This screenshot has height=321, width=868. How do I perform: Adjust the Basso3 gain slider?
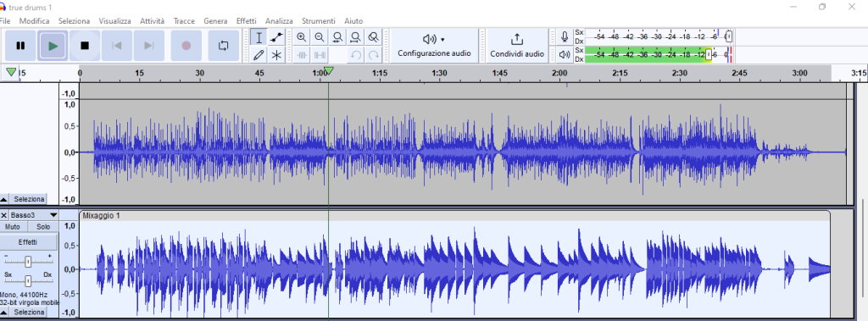click(x=28, y=261)
